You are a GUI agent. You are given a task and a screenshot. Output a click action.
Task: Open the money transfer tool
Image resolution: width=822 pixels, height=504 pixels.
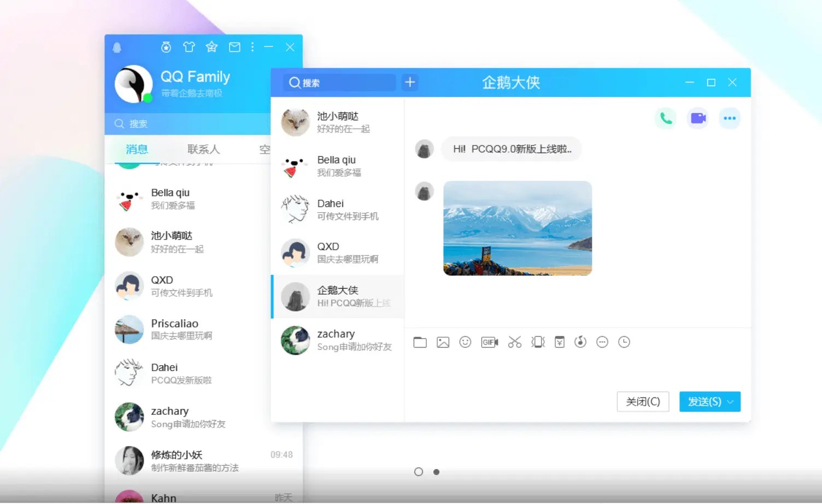point(559,342)
